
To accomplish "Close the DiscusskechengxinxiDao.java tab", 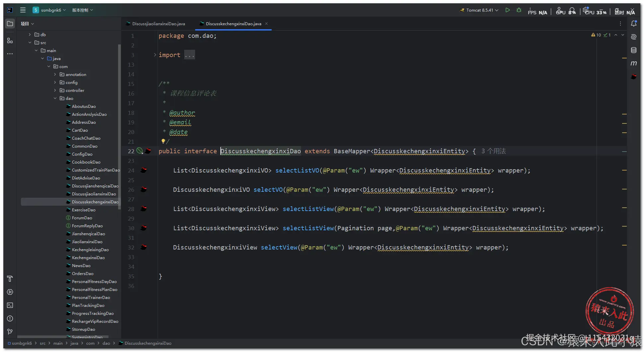I will tap(266, 24).
